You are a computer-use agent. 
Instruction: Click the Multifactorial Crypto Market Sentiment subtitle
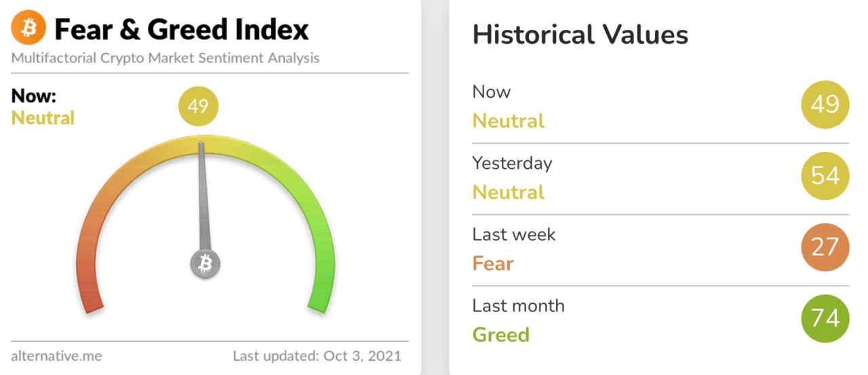(x=165, y=58)
